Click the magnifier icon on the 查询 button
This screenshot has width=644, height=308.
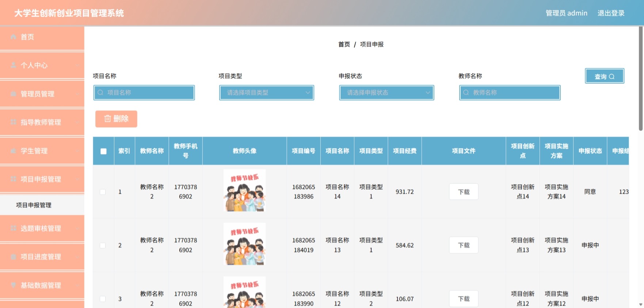[612, 77]
